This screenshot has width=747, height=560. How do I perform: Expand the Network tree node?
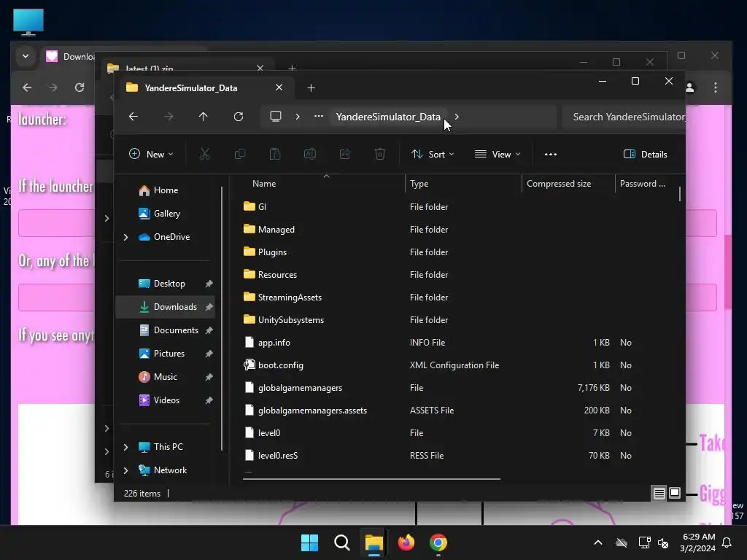(x=125, y=470)
